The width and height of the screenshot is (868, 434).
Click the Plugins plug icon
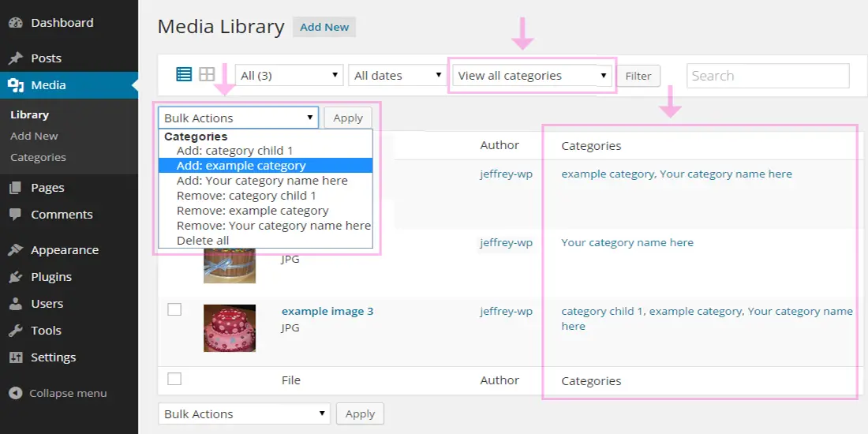coord(16,277)
